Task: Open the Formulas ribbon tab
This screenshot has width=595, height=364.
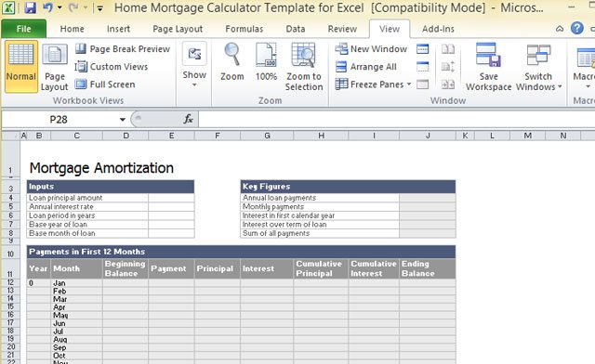Action: 244,29
